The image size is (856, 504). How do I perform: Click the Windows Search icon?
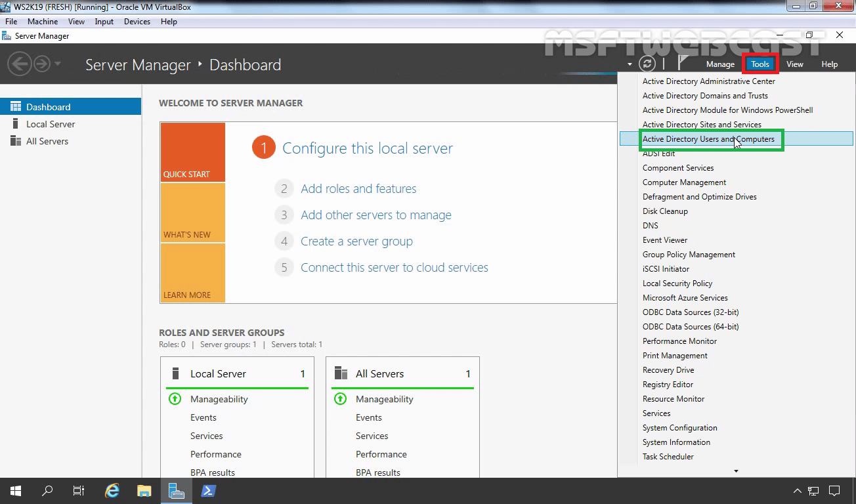point(47,490)
